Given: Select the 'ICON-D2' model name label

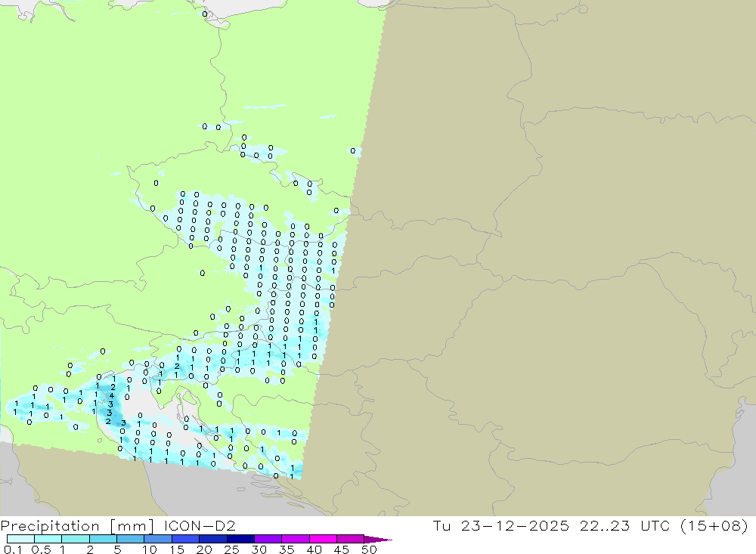Looking at the screenshot, I should [200, 525].
